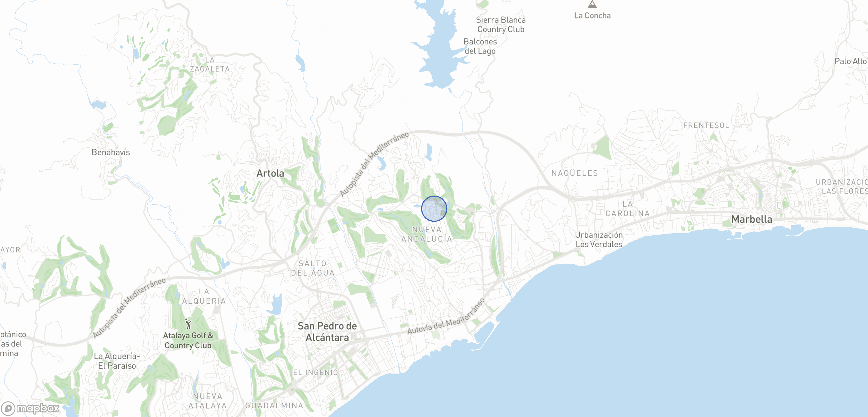Click the La Zagaleta area label

tap(210, 65)
